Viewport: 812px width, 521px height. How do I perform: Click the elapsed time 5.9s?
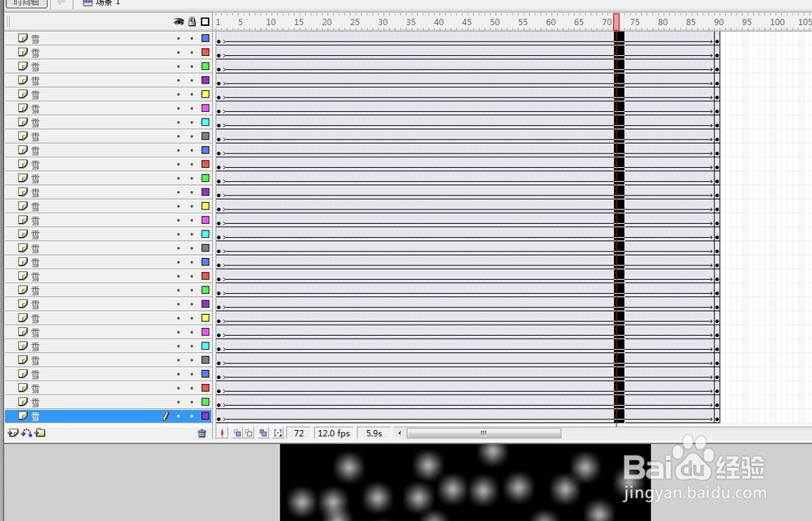tap(374, 433)
